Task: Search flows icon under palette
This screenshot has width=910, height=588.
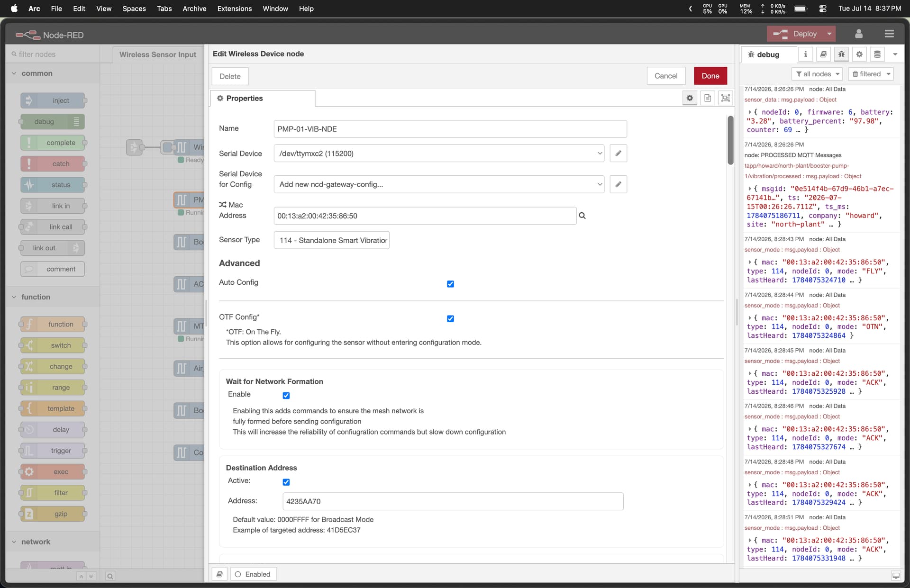Action: tap(110, 576)
